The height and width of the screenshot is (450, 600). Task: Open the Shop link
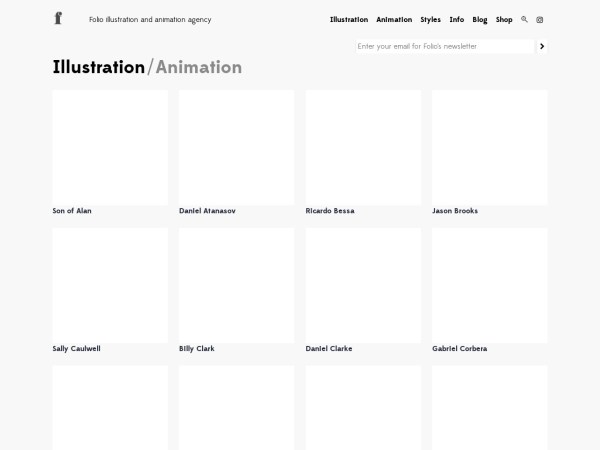click(504, 19)
